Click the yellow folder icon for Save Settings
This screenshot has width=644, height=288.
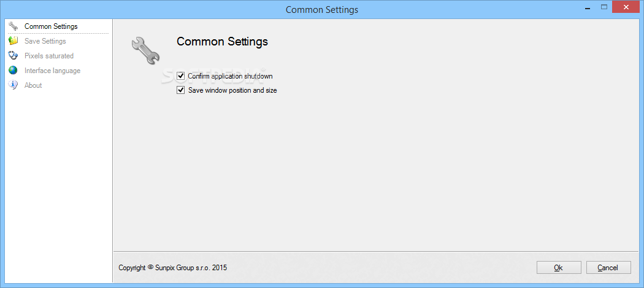pyautogui.click(x=13, y=41)
